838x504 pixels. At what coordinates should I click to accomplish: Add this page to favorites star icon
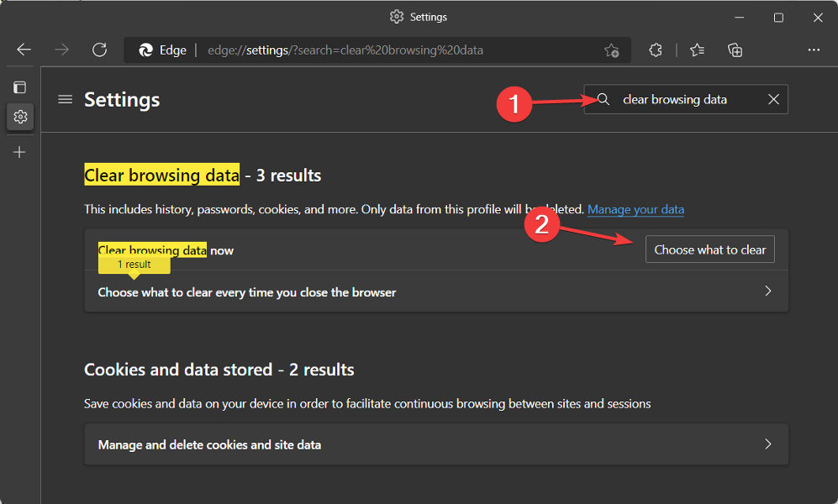[611, 50]
